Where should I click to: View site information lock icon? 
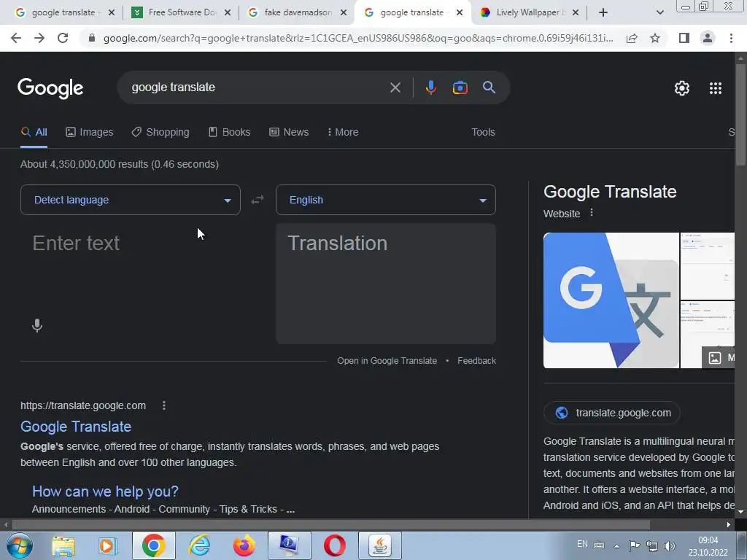pos(92,38)
